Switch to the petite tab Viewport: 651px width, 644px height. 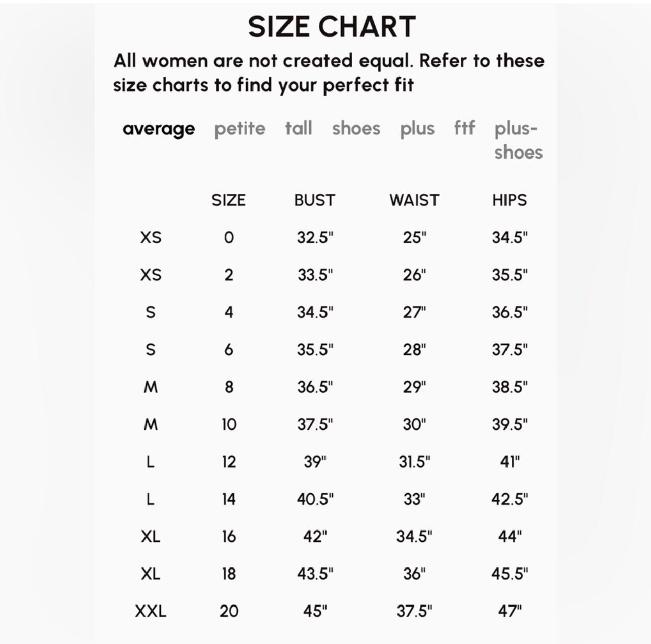(x=239, y=129)
